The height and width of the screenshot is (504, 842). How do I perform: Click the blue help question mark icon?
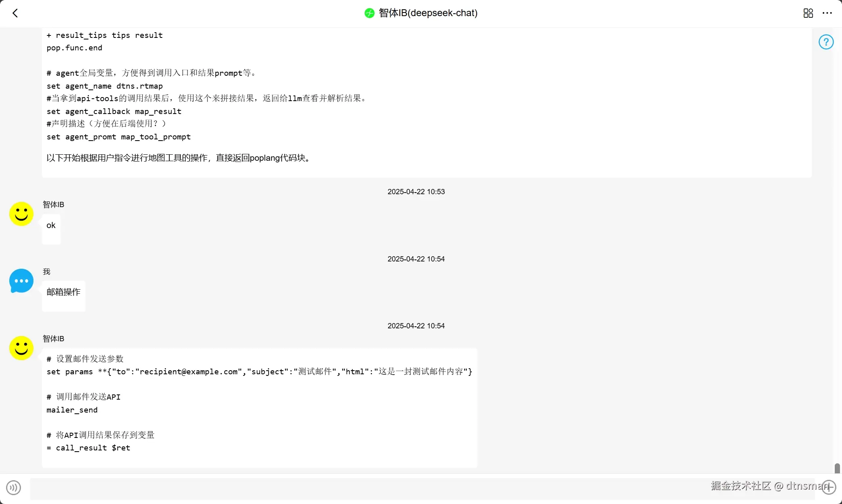tap(826, 42)
